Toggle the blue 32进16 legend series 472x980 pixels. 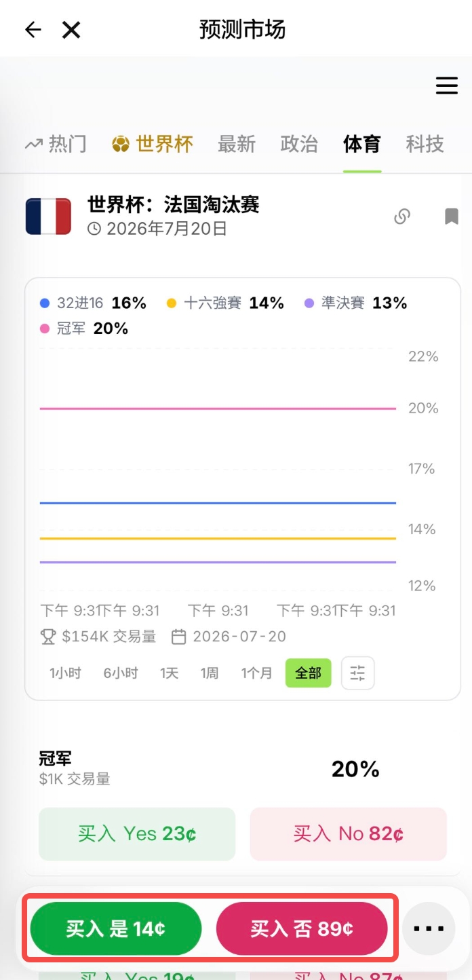93,303
